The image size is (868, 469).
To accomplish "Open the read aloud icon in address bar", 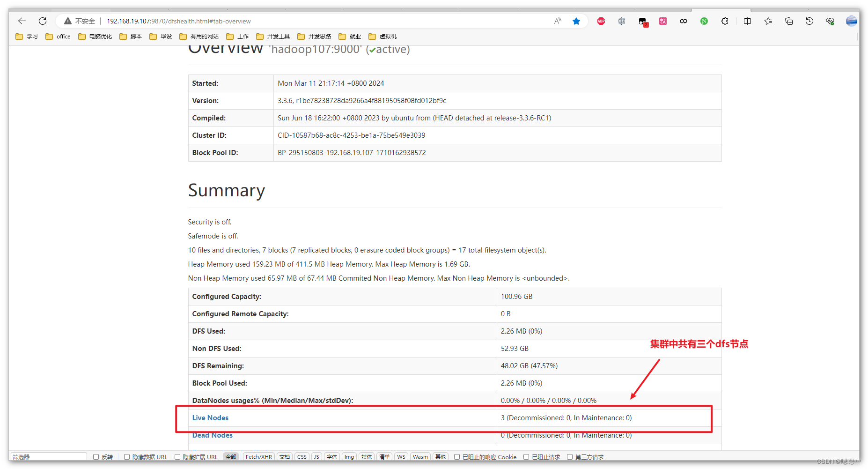I will (x=558, y=21).
